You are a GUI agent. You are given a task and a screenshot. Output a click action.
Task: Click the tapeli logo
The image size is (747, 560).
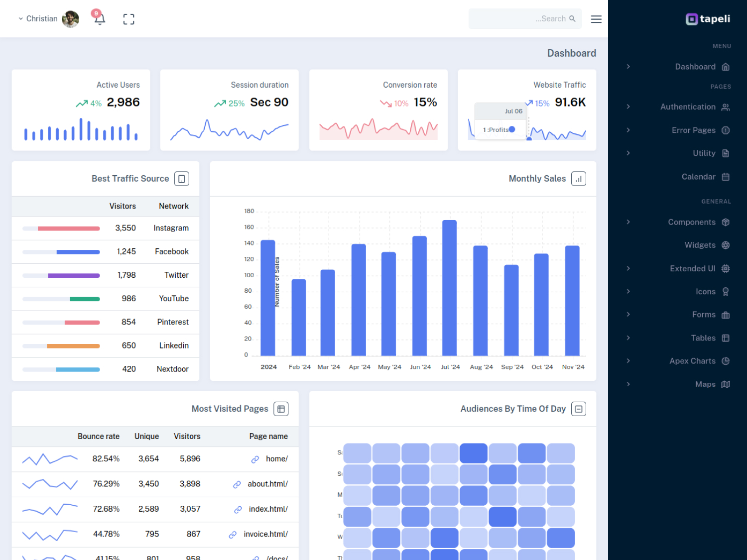click(708, 19)
